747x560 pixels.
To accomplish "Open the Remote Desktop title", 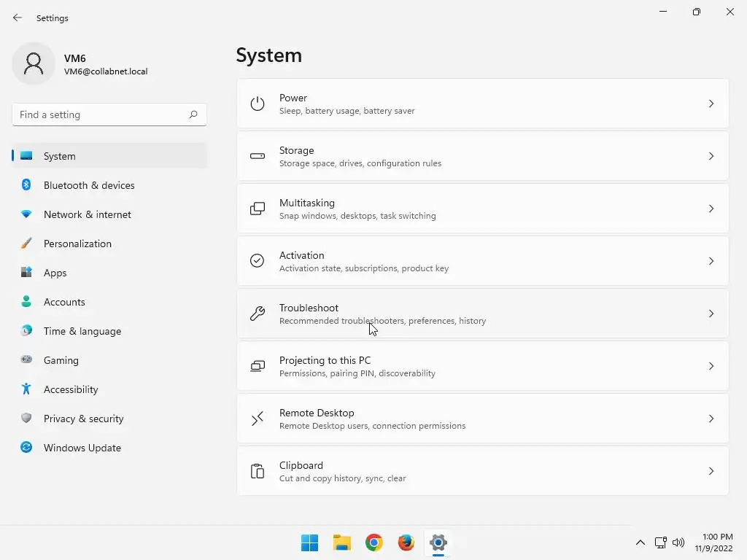I will coord(317,413).
